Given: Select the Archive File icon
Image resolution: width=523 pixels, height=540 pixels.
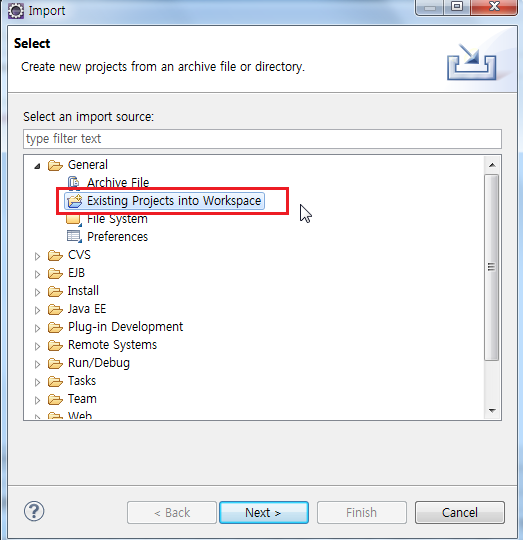Looking at the screenshot, I should click(x=74, y=183).
